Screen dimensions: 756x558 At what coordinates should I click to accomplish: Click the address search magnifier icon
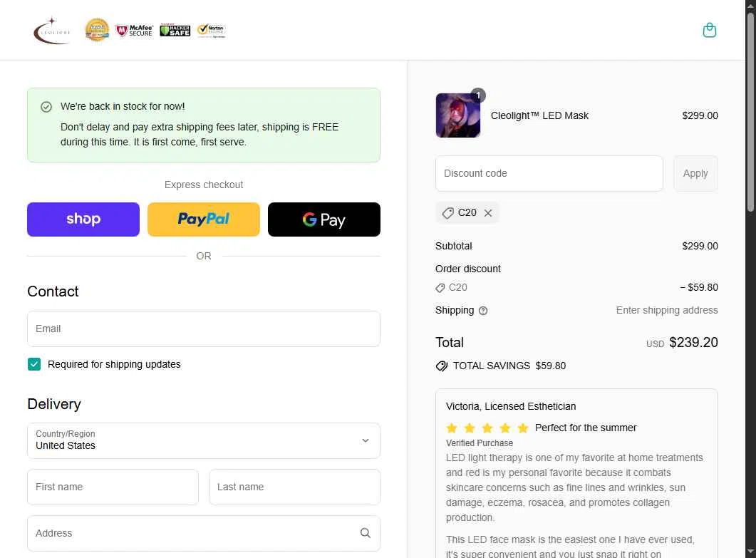[366, 533]
